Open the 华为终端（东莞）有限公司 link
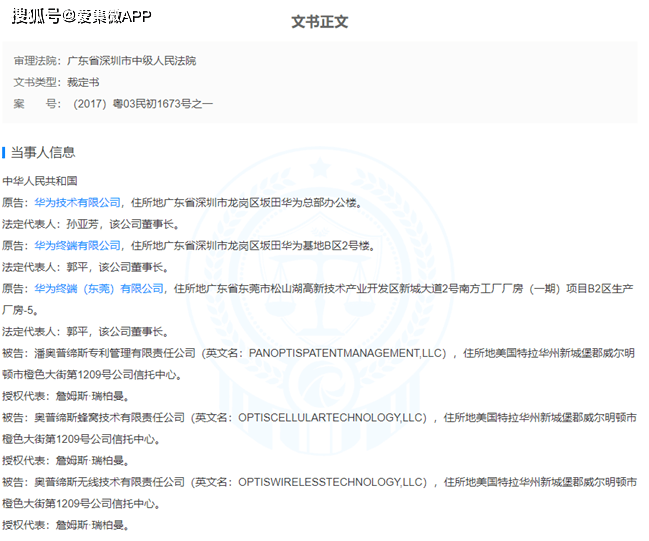Image resolution: width=649 pixels, height=541 pixels. (99, 289)
